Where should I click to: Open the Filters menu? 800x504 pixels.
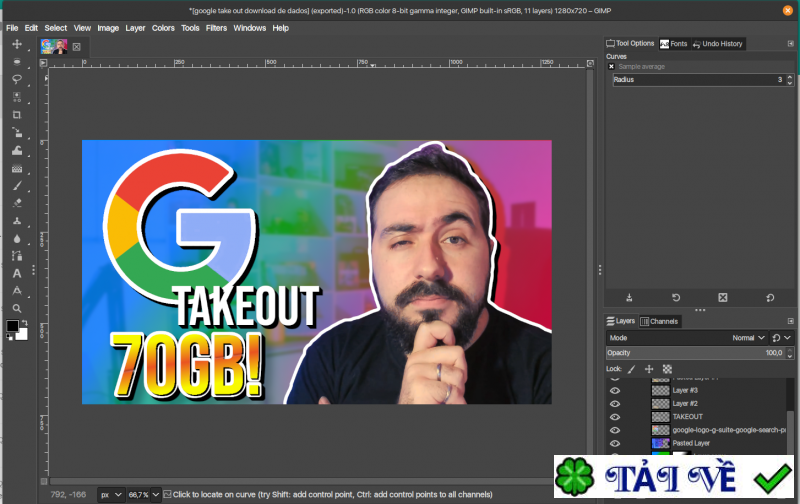[216, 28]
